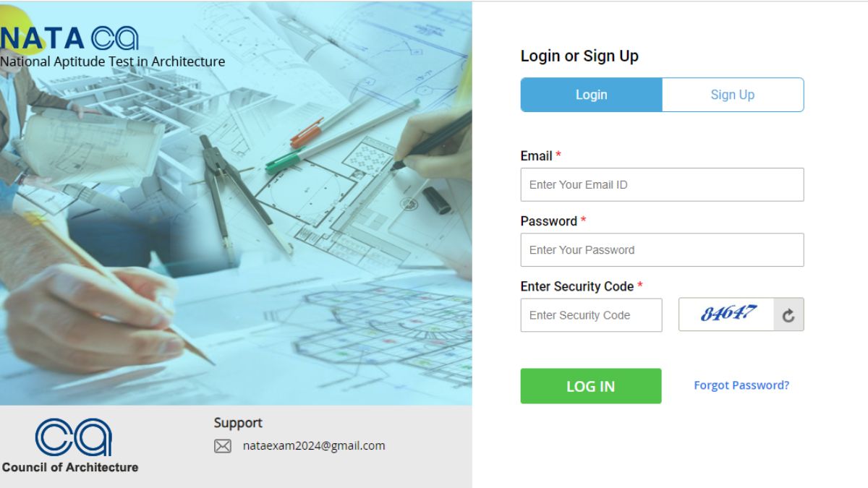Focus the Enter Security Code field
The image size is (868, 488).
[591, 315]
